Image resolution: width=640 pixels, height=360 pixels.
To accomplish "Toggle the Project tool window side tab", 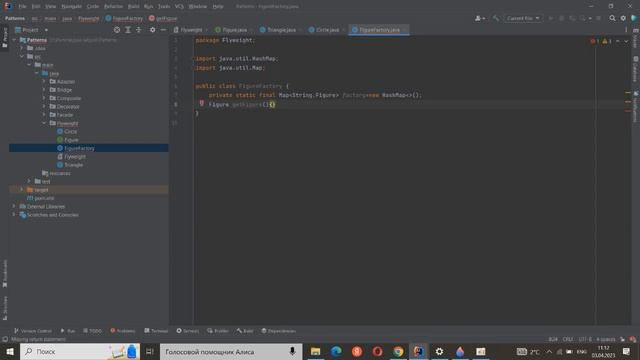I will pos(4,38).
